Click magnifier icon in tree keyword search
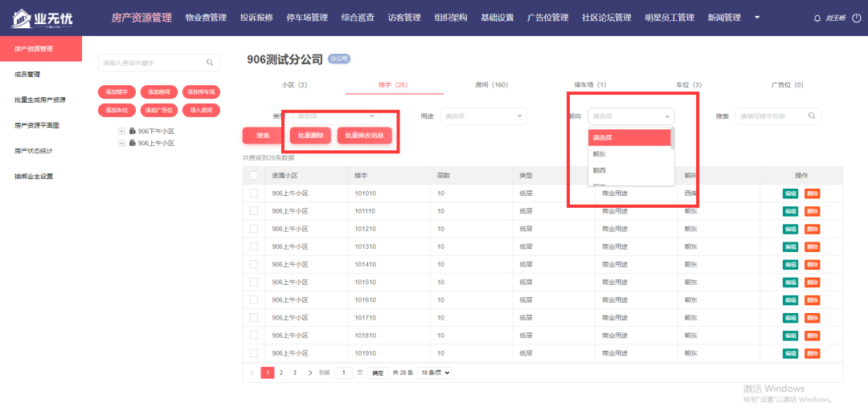The image size is (868, 411). point(210,63)
